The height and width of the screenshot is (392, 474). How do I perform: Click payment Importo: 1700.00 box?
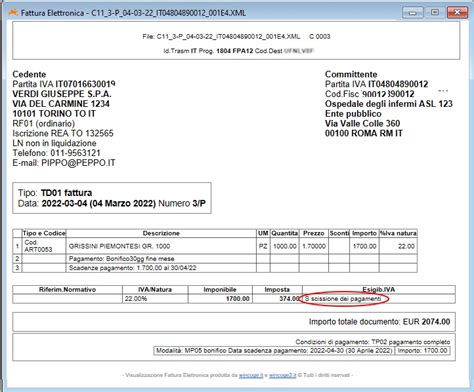tap(422, 351)
